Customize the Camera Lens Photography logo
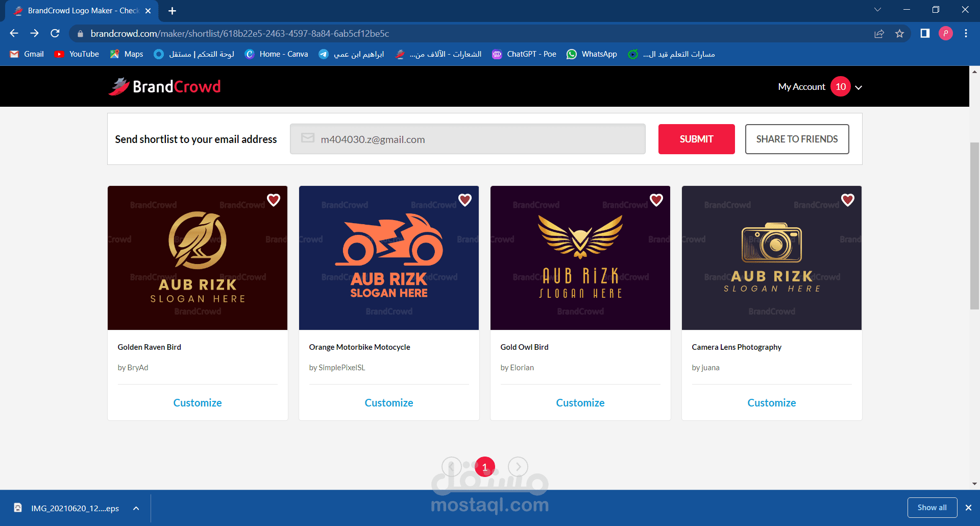 772,403
